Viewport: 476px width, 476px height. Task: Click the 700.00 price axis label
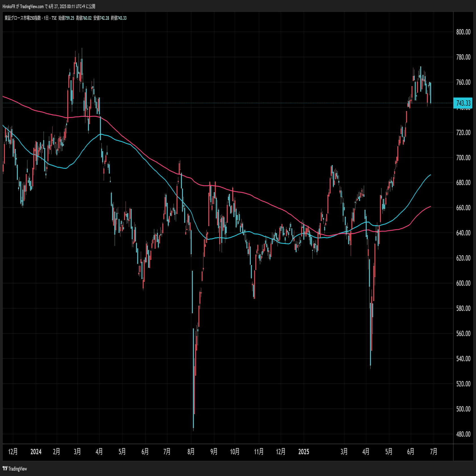pyautogui.click(x=463, y=158)
